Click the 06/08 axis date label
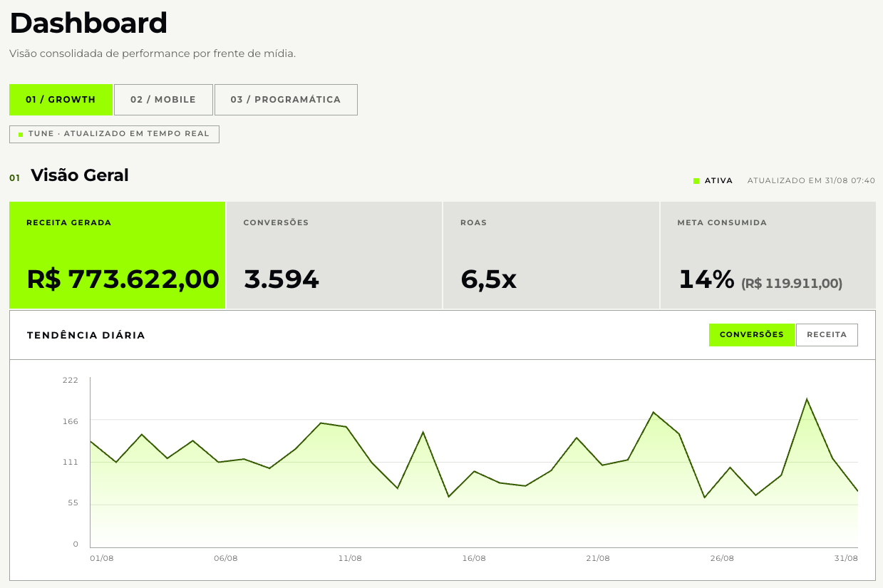Screen dimensions: 883x588 click(x=226, y=558)
